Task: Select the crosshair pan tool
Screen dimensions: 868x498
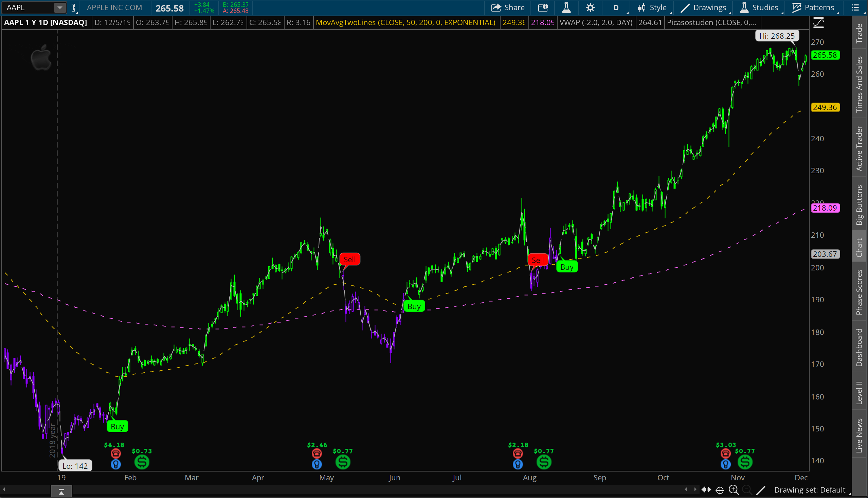Action: 720,490
